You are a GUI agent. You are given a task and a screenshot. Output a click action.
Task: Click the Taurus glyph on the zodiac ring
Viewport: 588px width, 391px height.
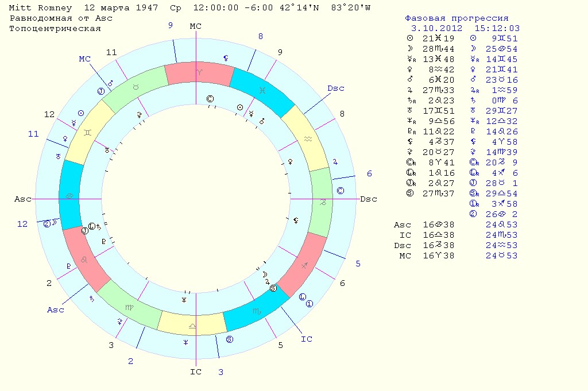(136, 87)
